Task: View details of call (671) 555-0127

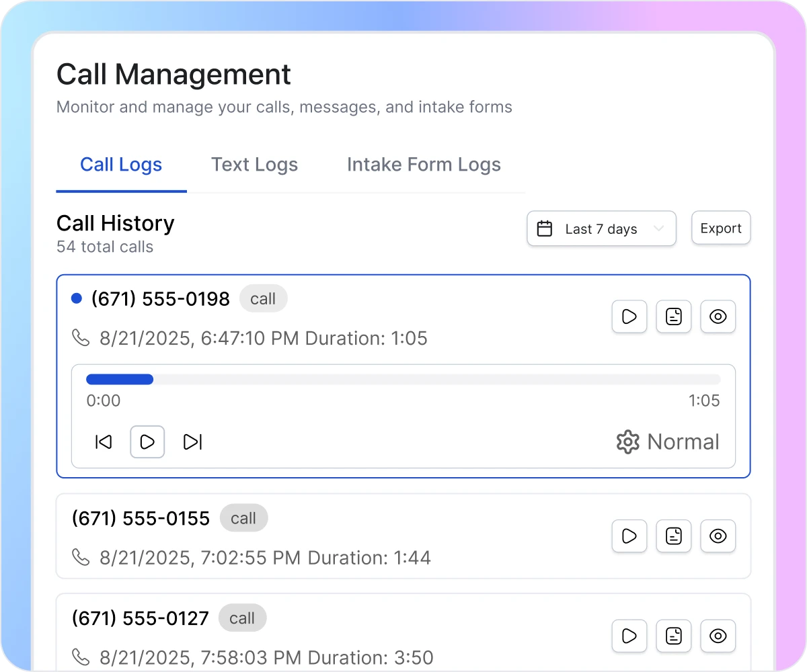Action: pyautogui.click(x=718, y=635)
